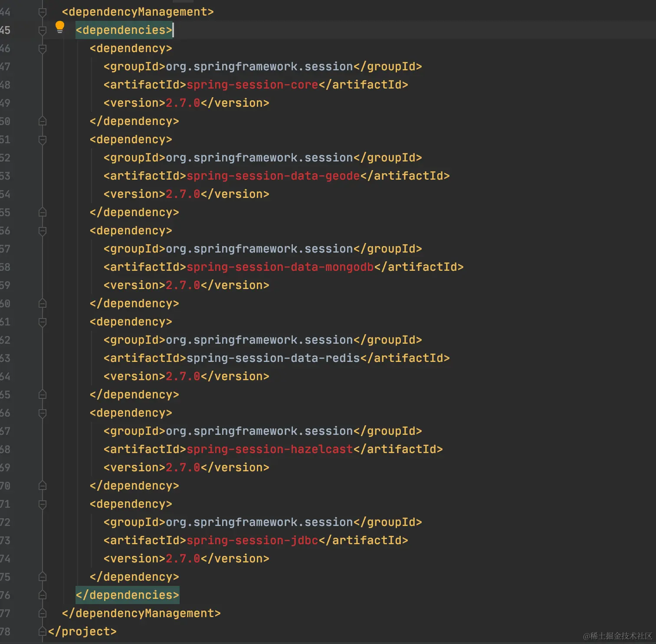Click the <dependencyManagement> opening tag
This screenshot has height=644, width=656.
tap(138, 12)
